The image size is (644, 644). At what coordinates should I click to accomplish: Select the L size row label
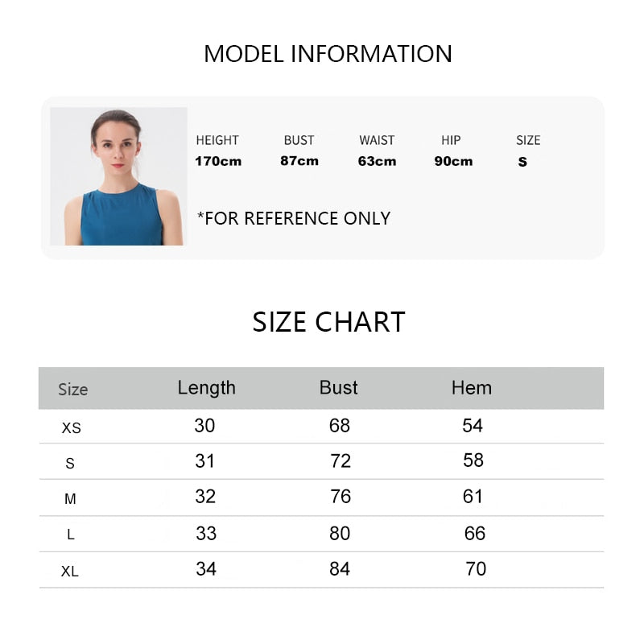coord(71,535)
